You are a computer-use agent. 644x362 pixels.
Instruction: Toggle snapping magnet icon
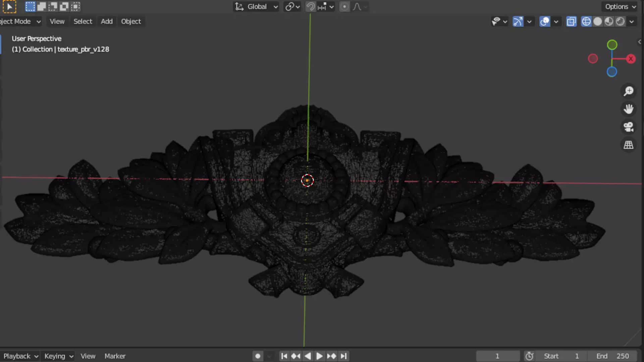(x=311, y=7)
